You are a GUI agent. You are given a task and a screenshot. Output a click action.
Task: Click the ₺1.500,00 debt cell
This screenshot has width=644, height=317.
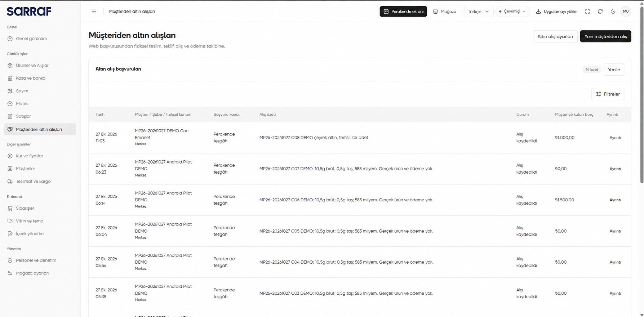[565, 200]
